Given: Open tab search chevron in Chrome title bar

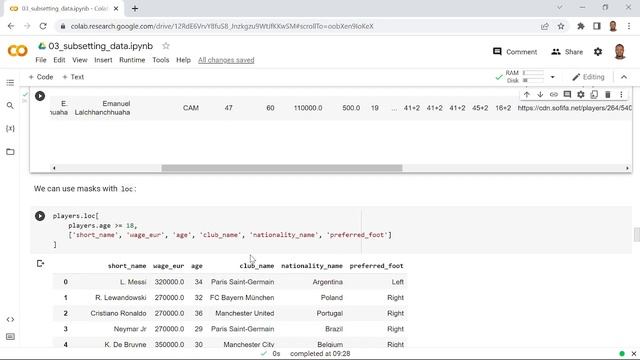Looking at the screenshot, I should [x=560, y=7].
